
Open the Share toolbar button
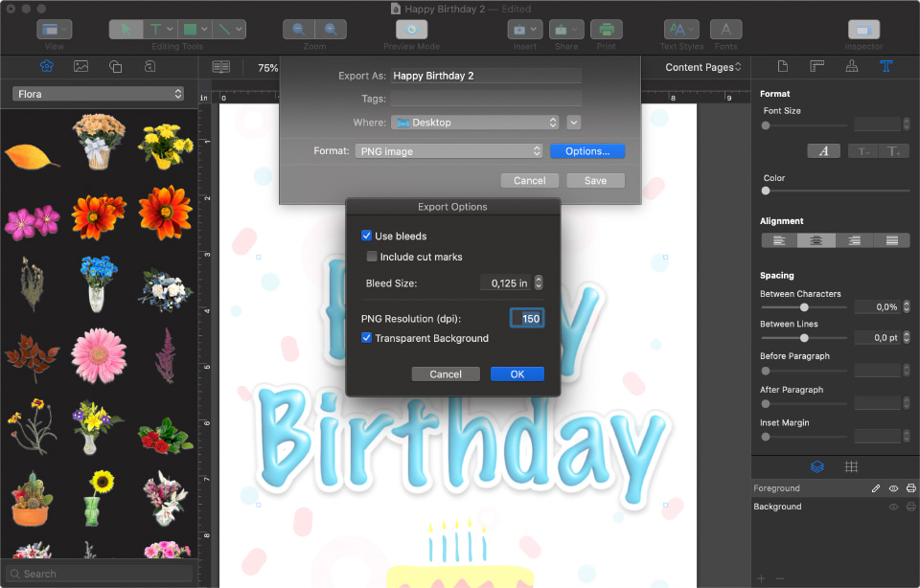tap(566, 30)
